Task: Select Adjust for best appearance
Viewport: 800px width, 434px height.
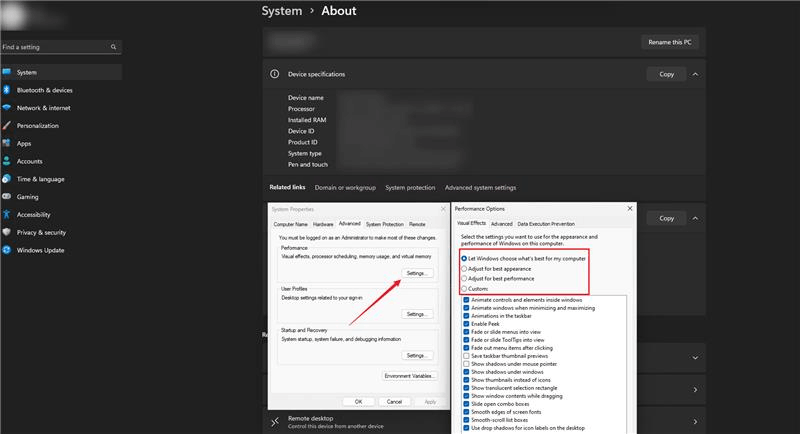Action: point(464,269)
